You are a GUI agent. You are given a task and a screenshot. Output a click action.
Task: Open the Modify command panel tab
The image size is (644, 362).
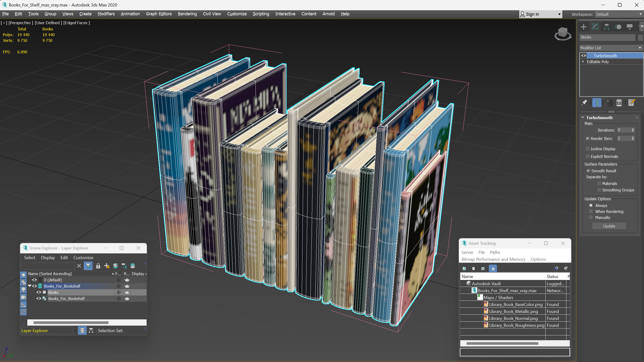595,27
